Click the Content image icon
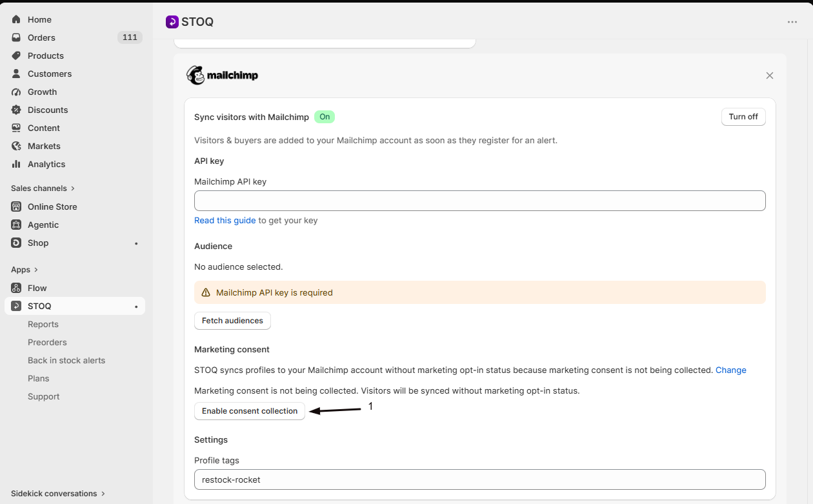This screenshot has height=504, width=813. pos(16,128)
